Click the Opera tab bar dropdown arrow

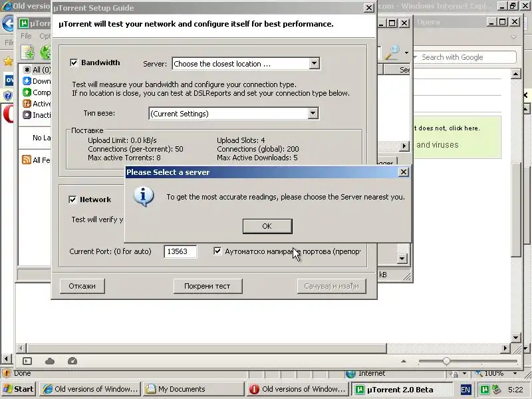click(x=513, y=37)
